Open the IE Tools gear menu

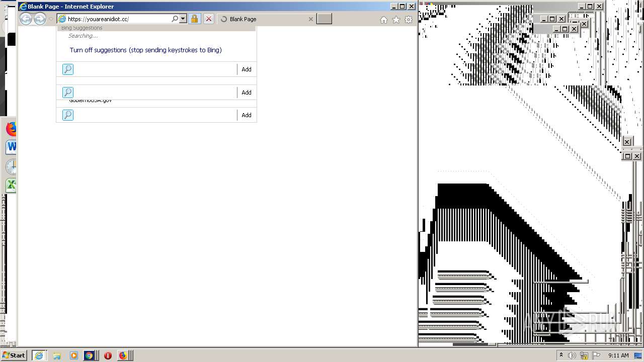pyautogui.click(x=409, y=20)
